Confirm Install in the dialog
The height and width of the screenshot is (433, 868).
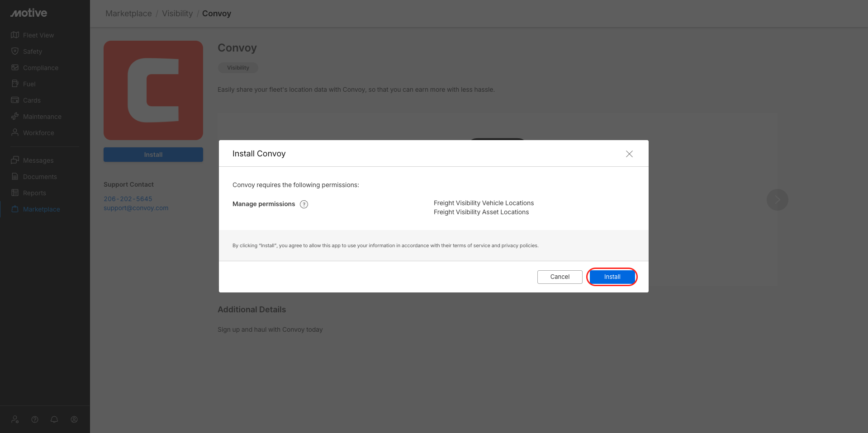[612, 277]
